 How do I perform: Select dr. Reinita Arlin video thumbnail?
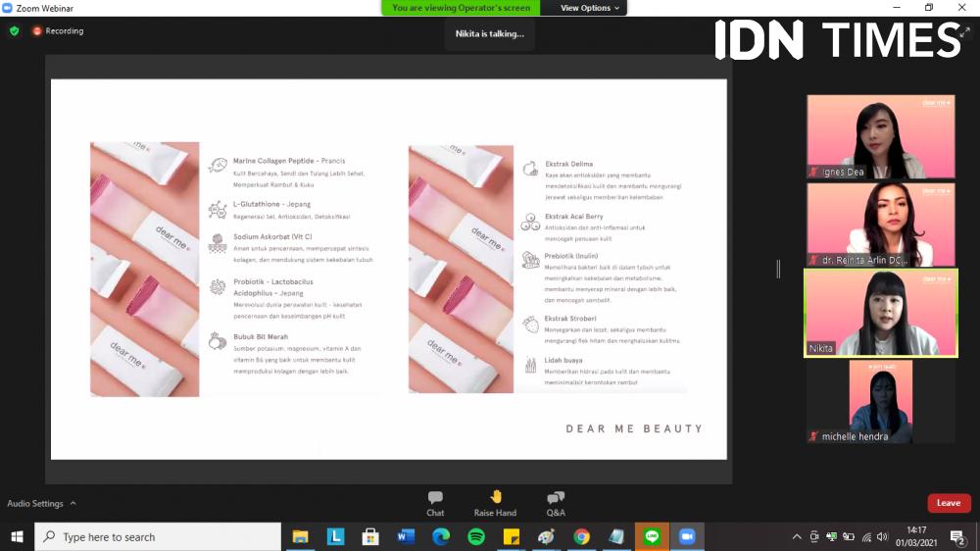pyautogui.click(x=881, y=225)
